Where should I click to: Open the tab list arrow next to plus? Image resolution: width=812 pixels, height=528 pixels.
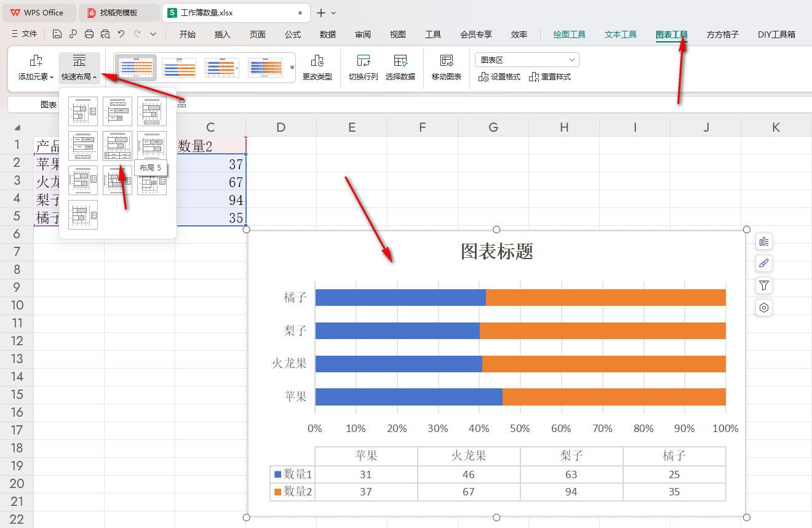[x=333, y=13]
